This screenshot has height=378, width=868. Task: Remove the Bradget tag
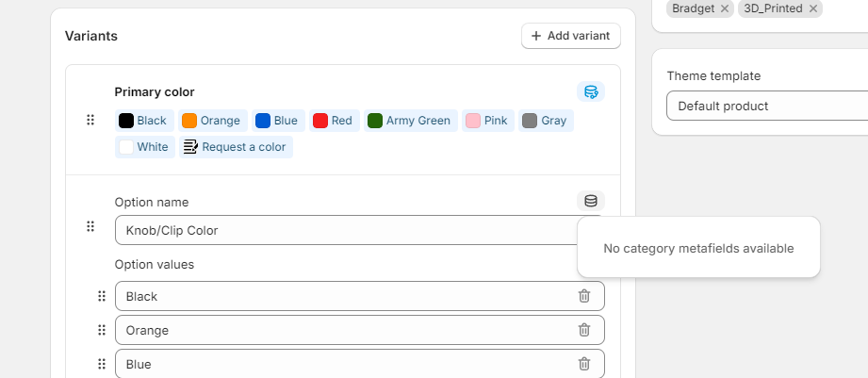tap(725, 8)
